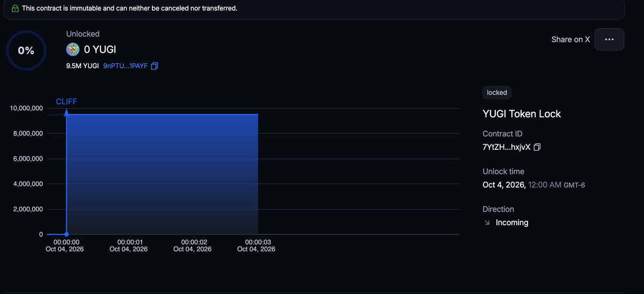Share this lock on X
The image size is (644, 294).
(570, 39)
